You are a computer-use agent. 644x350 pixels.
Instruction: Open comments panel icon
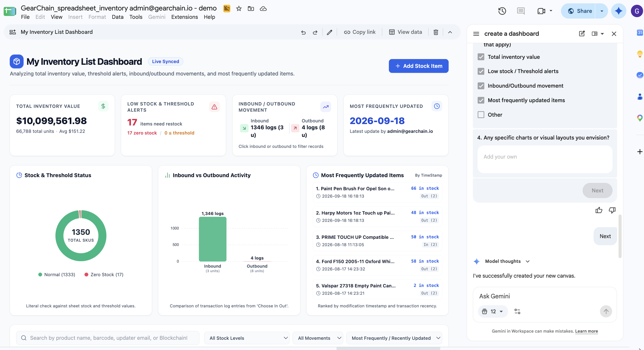[x=521, y=11]
